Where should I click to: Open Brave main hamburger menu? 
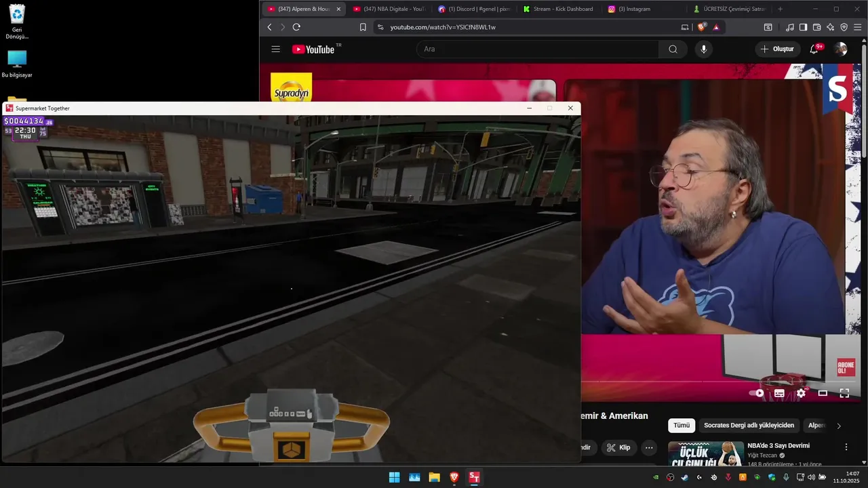[x=857, y=27]
